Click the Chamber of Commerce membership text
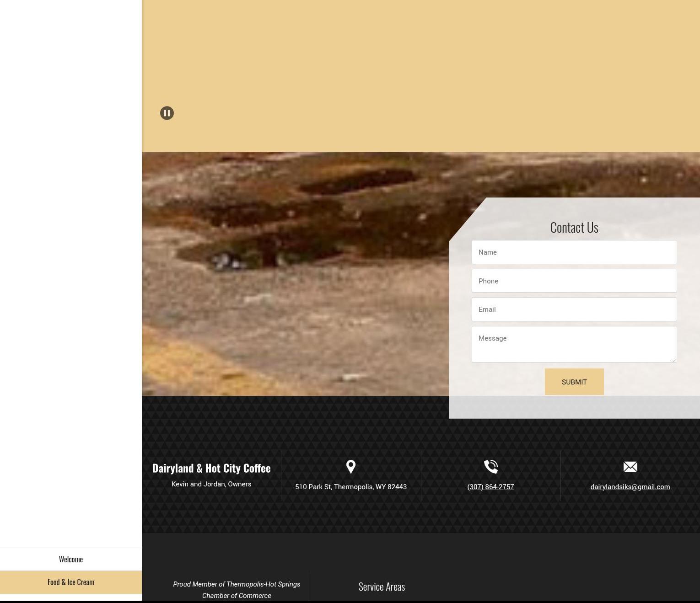The height and width of the screenshot is (603, 700). pos(237,590)
